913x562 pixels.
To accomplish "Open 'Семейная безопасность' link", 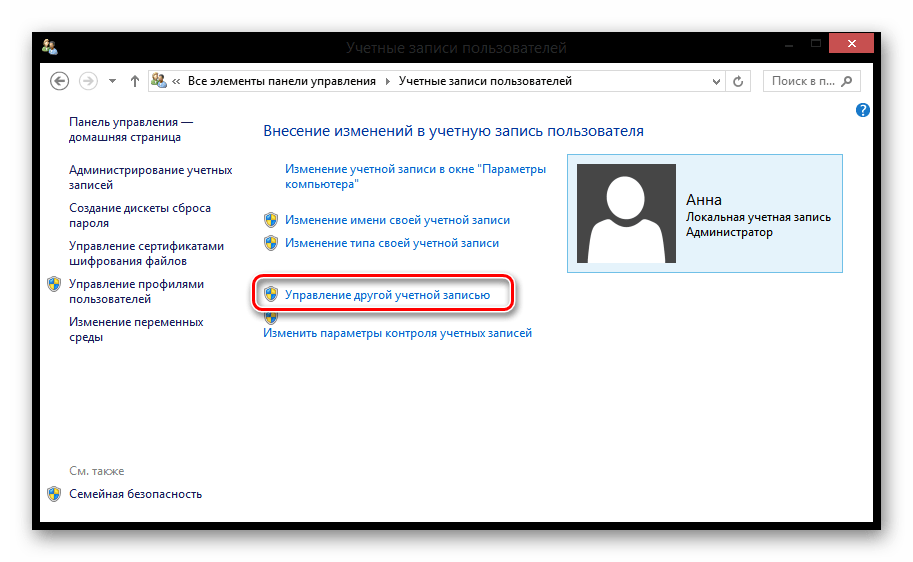I will click(x=135, y=494).
